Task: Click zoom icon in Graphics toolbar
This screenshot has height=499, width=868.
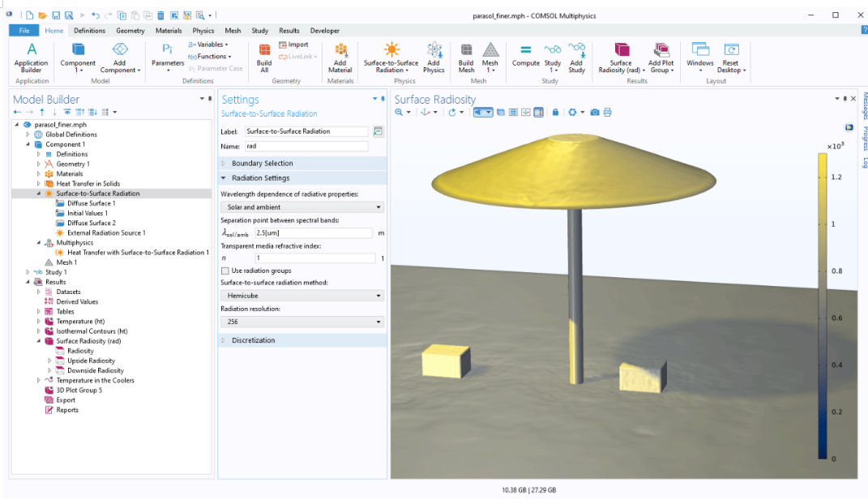Action: click(399, 113)
